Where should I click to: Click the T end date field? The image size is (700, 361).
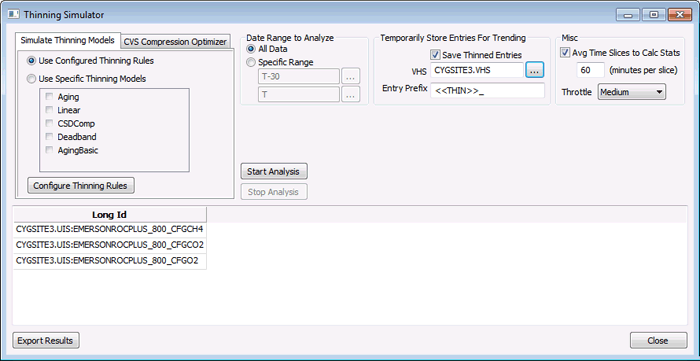(299, 94)
